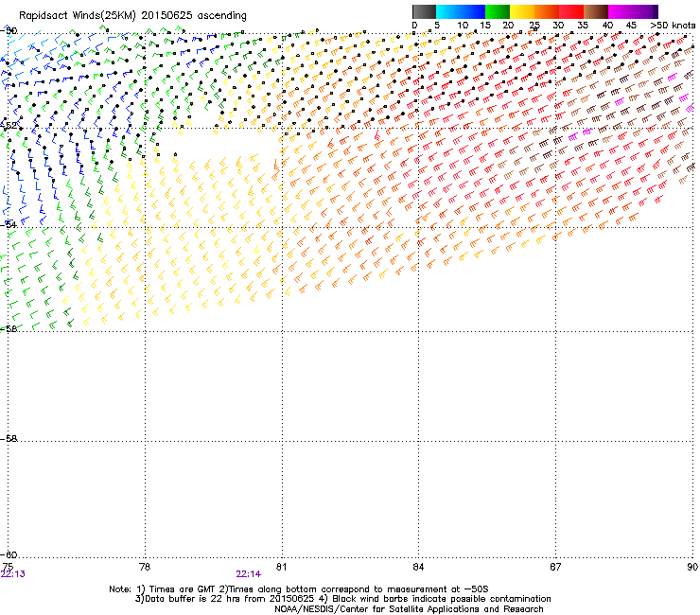Click the chart title 'Rapidsact Winds(25KM) 20150625 ascending'
This screenshot has width=700, height=615.
click(132, 16)
